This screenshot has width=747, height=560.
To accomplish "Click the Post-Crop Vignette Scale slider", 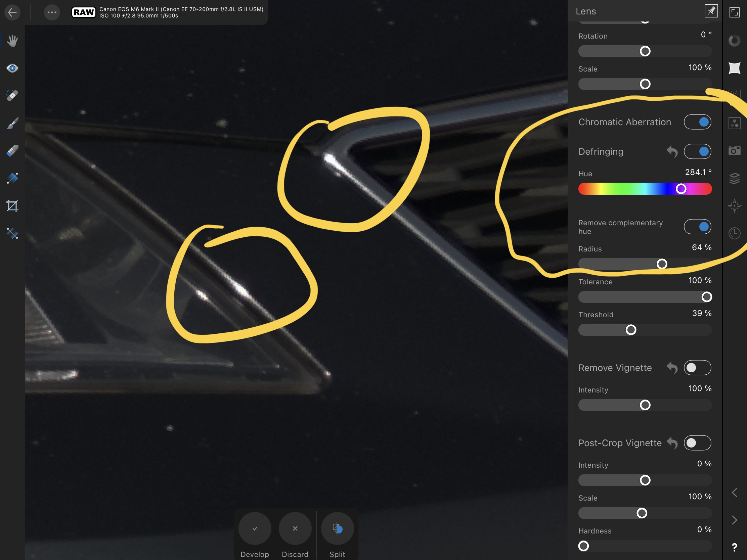I will 645,513.
